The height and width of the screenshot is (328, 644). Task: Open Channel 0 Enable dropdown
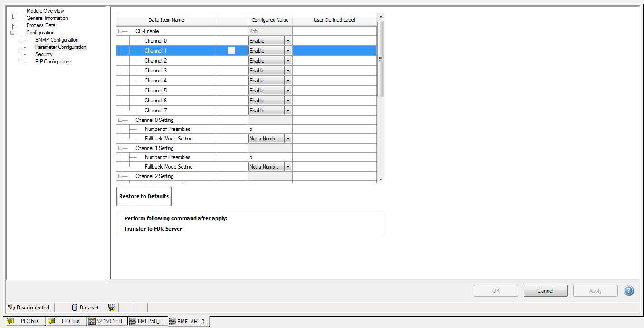coord(288,41)
